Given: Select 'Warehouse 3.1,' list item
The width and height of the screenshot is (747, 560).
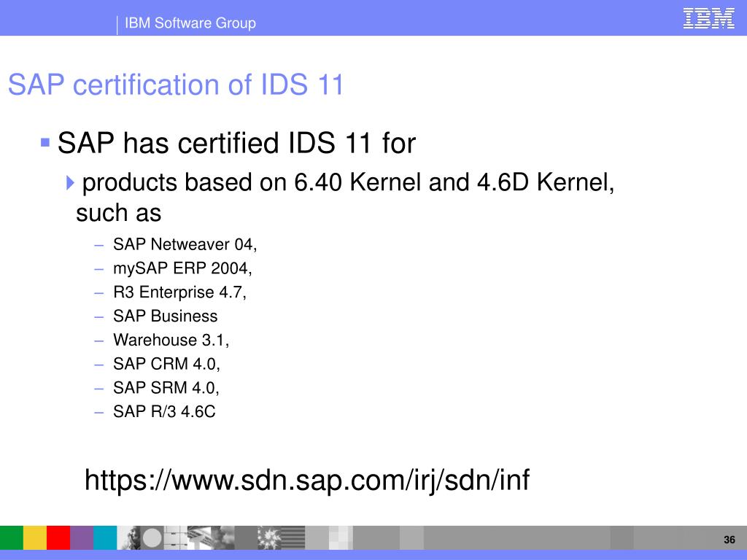Looking at the screenshot, I should [171, 340].
